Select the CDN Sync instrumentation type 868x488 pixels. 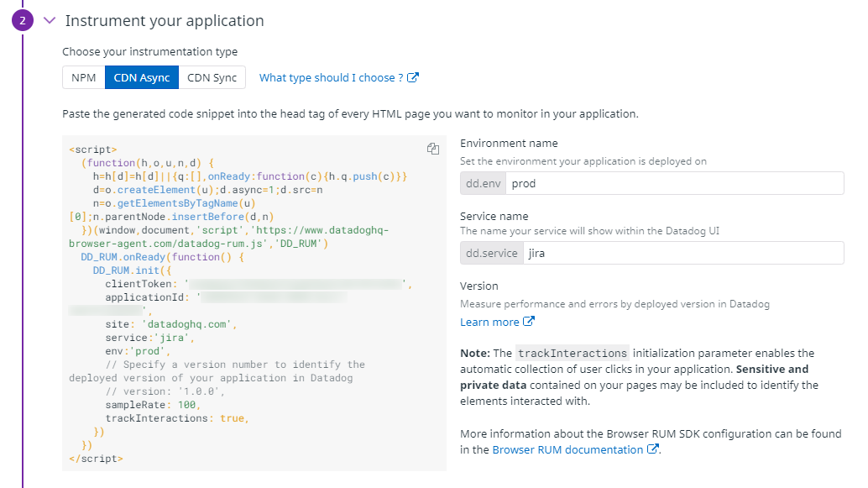click(x=213, y=76)
